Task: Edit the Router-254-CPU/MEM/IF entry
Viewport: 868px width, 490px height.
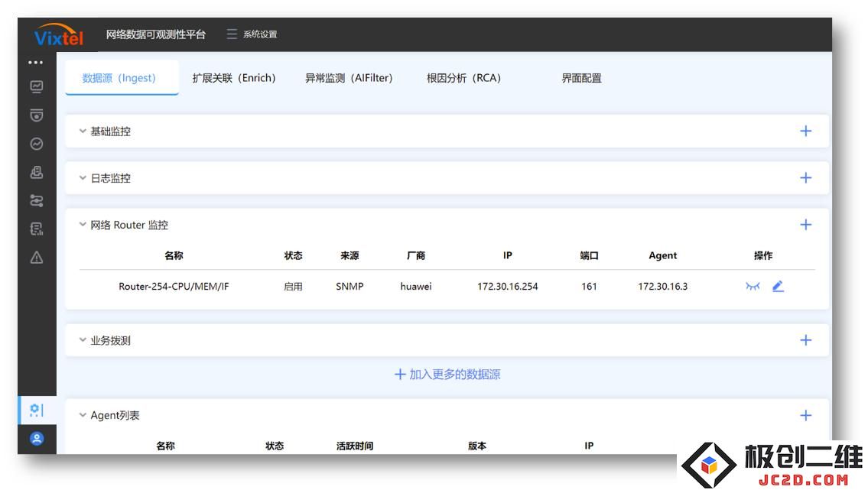Action: (x=778, y=287)
